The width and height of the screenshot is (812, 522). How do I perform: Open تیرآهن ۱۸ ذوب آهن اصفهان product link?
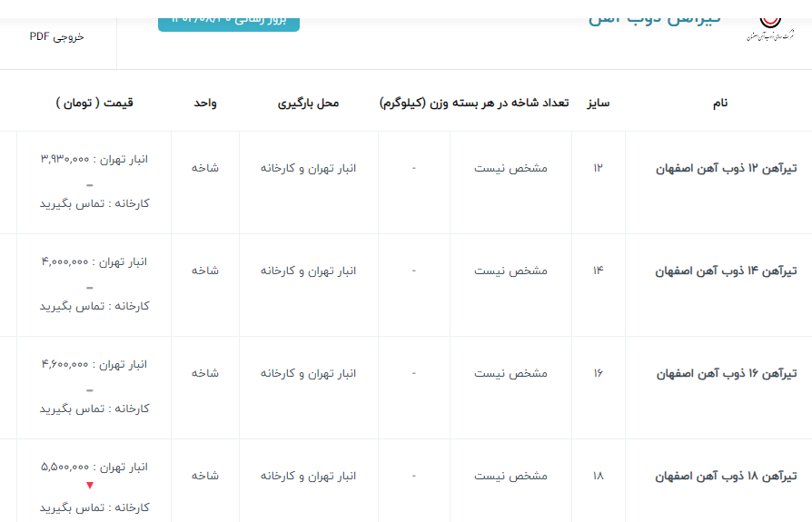pyautogui.click(x=726, y=477)
